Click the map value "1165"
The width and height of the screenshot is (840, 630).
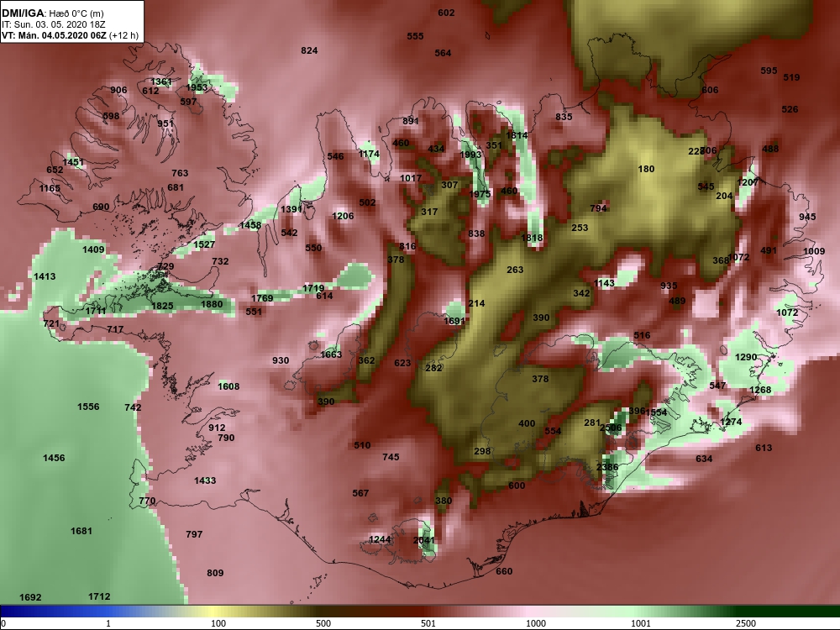pyautogui.click(x=50, y=188)
